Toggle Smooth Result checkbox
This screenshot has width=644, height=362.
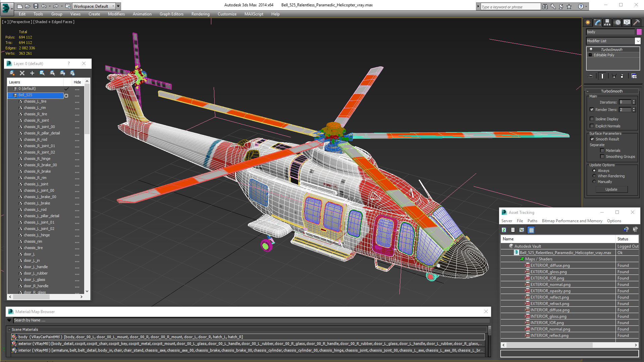click(592, 139)
